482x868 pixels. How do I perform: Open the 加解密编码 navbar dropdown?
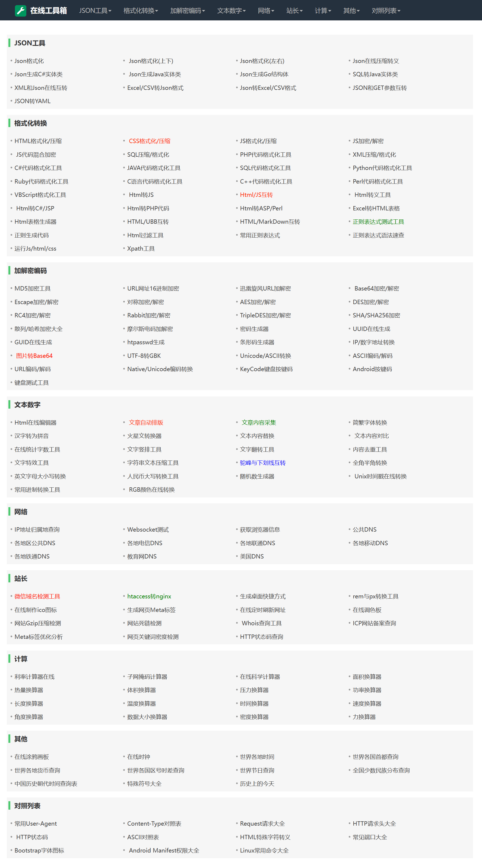point(187,11)
